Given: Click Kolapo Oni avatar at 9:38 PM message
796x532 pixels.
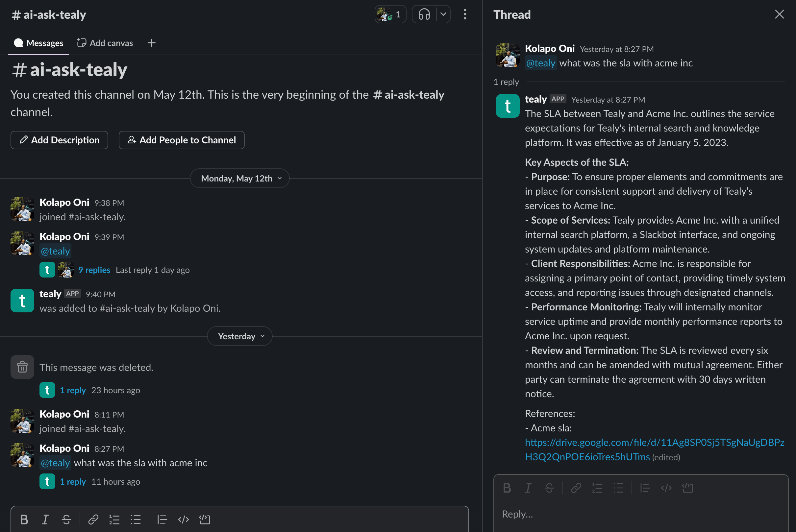Looking at the screenshot, I should 22,209.
